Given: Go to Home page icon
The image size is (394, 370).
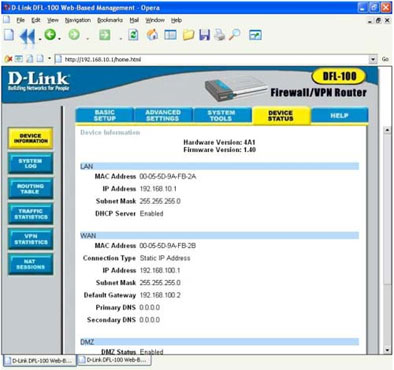Looking at the screenshot, I should [x=152, y=35].
